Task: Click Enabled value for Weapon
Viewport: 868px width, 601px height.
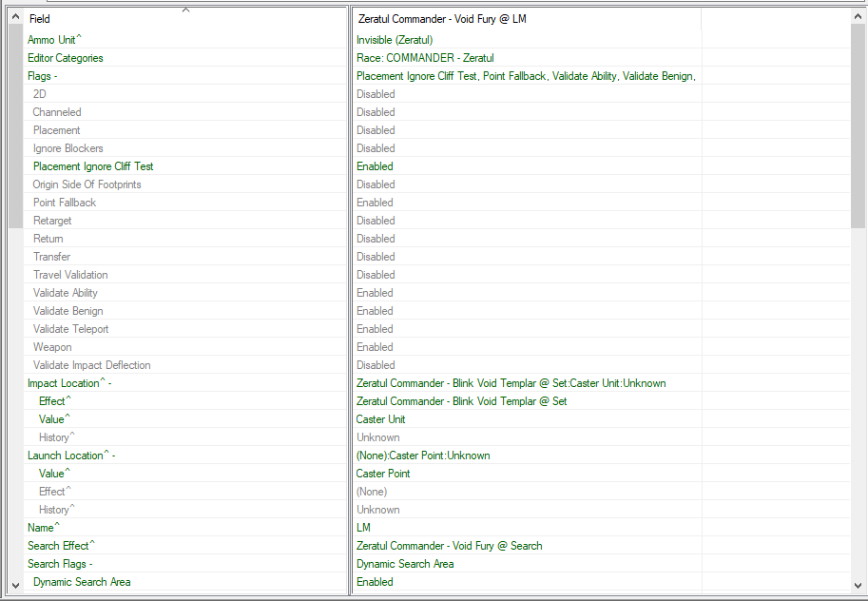Action: click(x=375, y=347)
